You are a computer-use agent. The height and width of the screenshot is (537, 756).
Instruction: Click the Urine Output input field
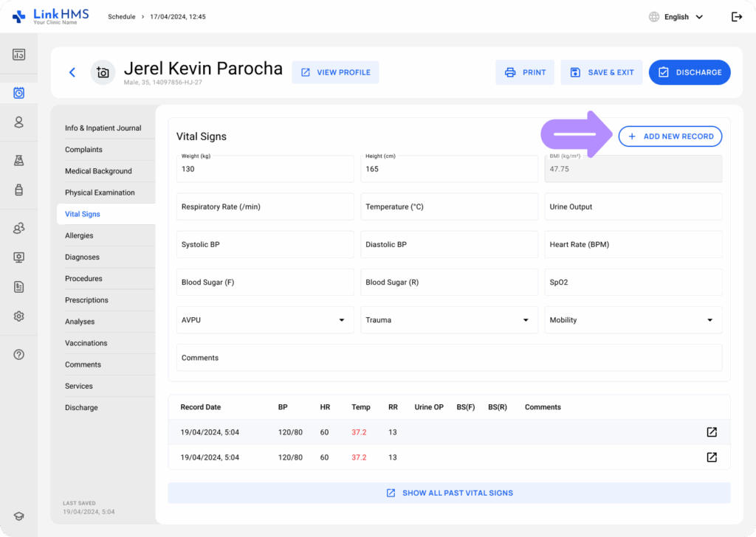(x=633, y=207)
